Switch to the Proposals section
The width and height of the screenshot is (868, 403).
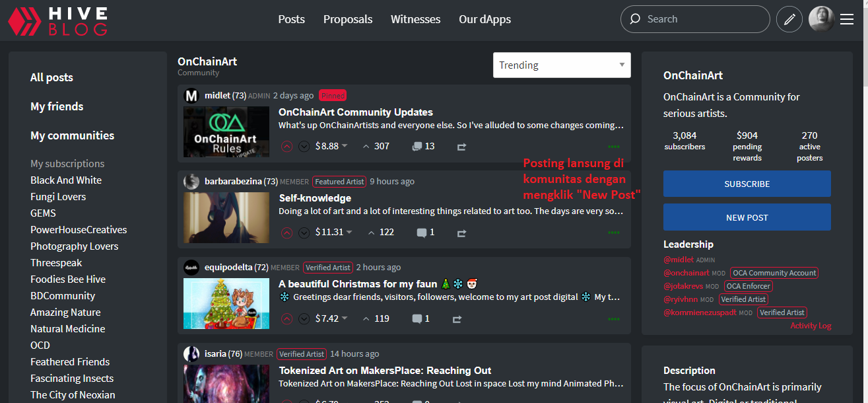pyautogui.click(x=348, y=19)
